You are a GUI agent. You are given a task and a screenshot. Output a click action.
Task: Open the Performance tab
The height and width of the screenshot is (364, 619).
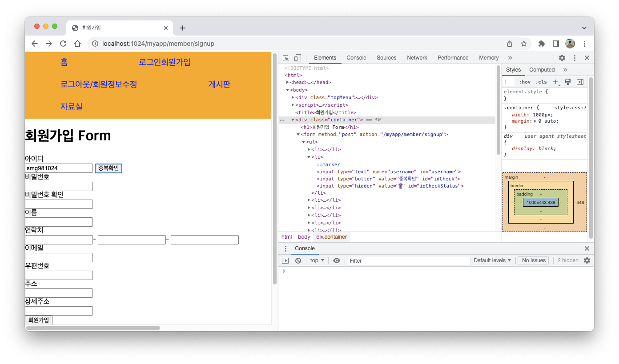click(453, 58)
